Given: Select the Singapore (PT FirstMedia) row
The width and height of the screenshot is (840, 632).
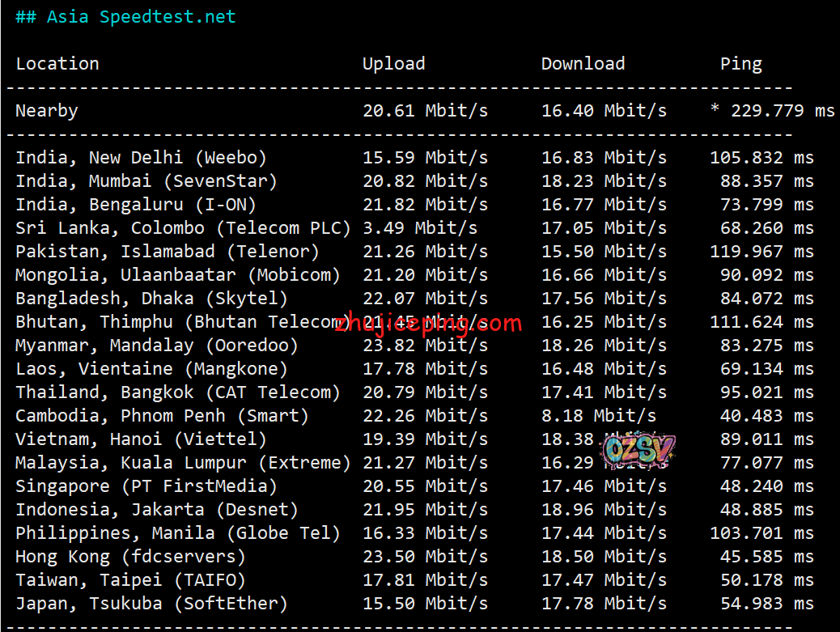Looking at the screenshot, I should pos(146,486).
